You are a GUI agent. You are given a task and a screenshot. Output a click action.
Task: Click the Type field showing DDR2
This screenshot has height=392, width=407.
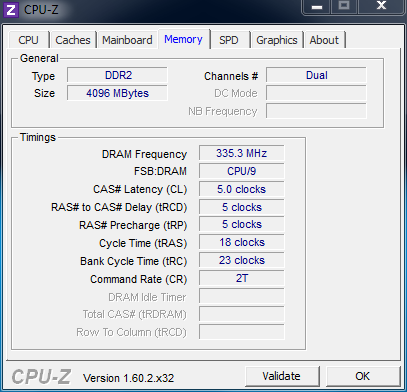pyautogui.click(x=117, y=75)
